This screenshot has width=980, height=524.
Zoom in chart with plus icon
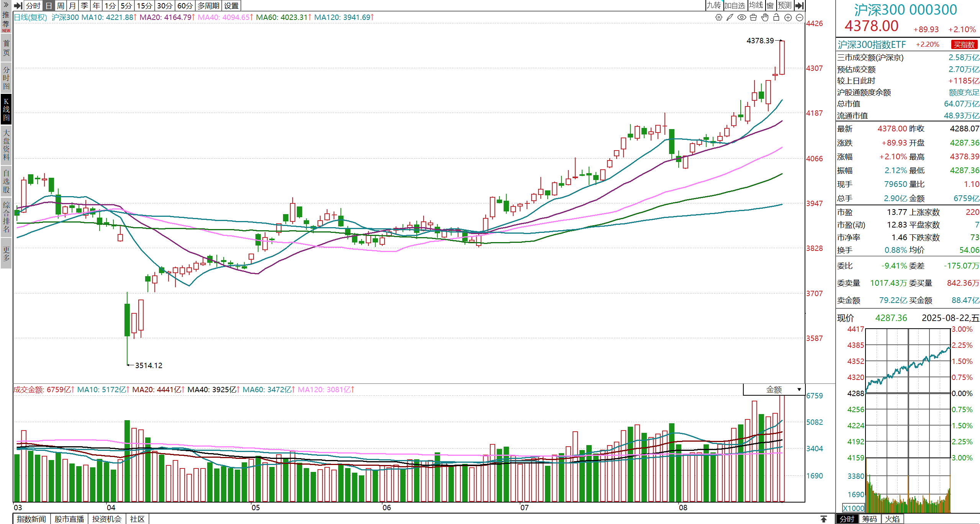pos(788,17)
